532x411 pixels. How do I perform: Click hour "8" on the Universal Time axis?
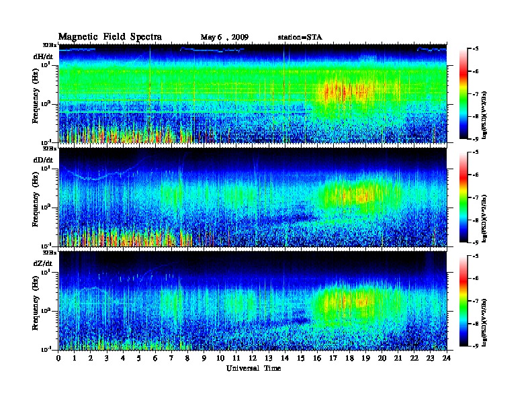(x=187, y=358)
